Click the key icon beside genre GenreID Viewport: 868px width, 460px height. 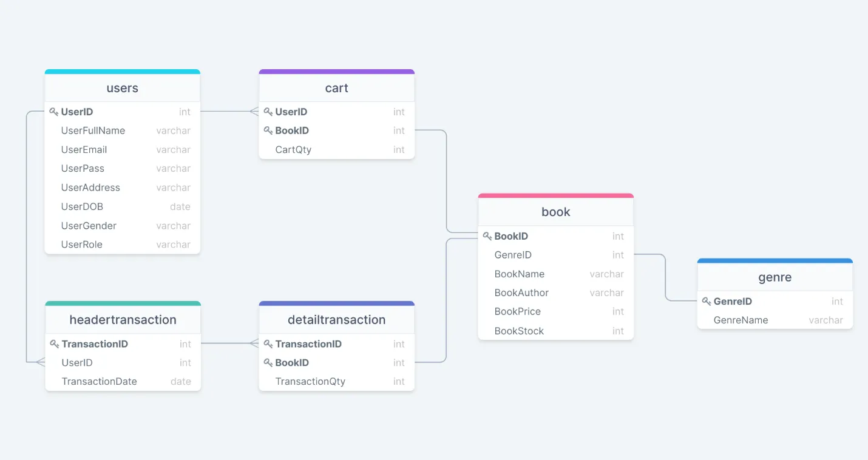706,301
